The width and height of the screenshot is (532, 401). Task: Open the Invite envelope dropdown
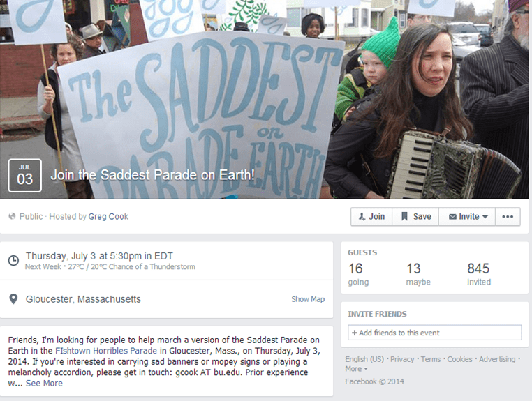(x=467, y=217)
